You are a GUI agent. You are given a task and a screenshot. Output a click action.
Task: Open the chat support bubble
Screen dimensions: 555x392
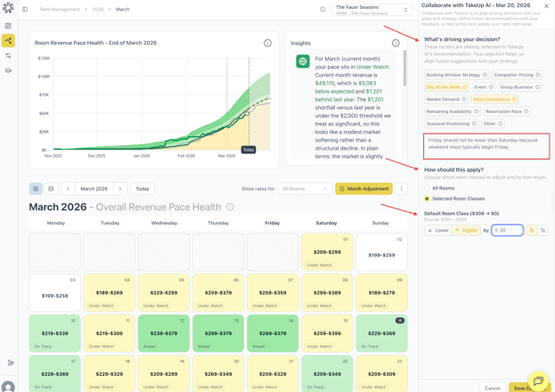(538, 381)
